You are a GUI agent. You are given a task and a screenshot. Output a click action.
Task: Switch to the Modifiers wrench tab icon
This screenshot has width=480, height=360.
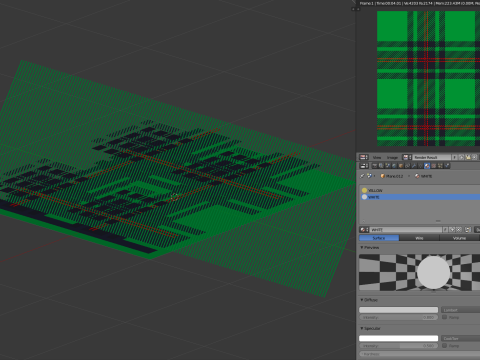(414, 166)
